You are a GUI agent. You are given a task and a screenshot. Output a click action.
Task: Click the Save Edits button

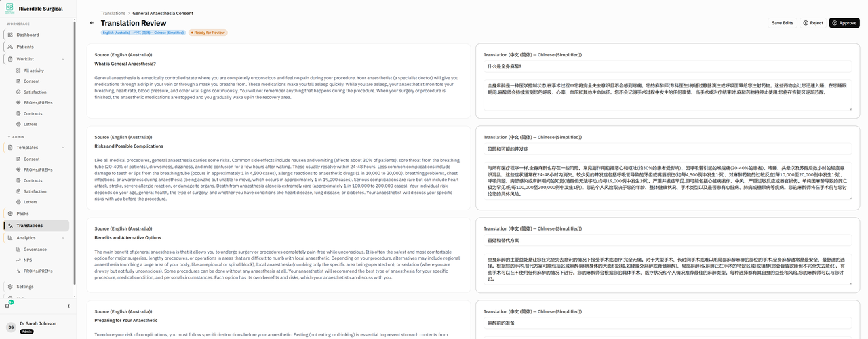tap(783, 23)
